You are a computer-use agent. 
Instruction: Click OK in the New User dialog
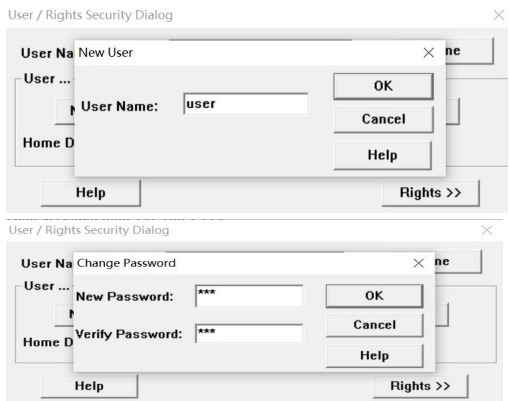click(x=383, y=86)
